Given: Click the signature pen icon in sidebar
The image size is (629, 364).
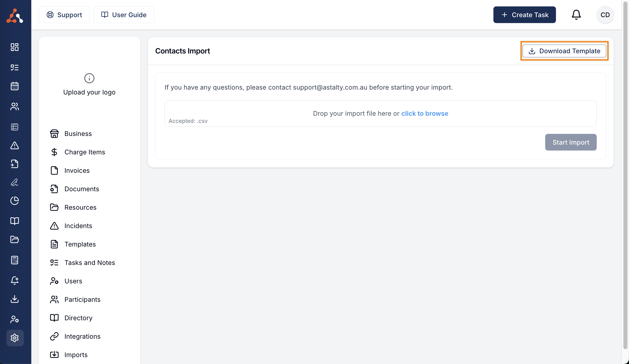Looking at the screenshot, I should coord(15,182).
